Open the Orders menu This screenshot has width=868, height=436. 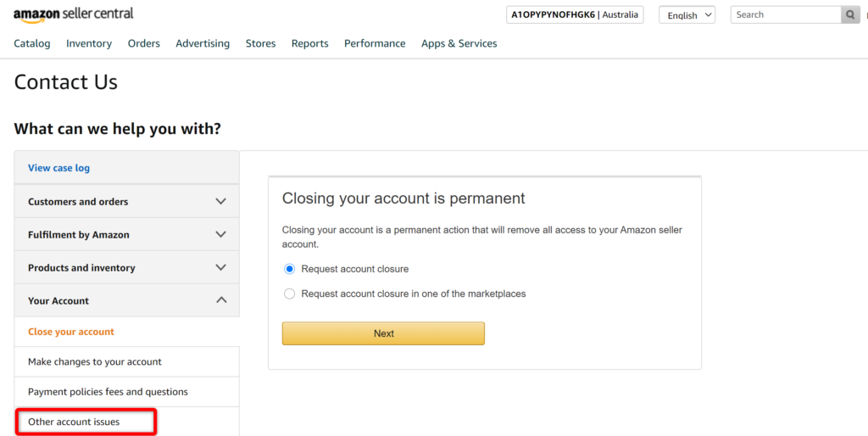[144, 43]
